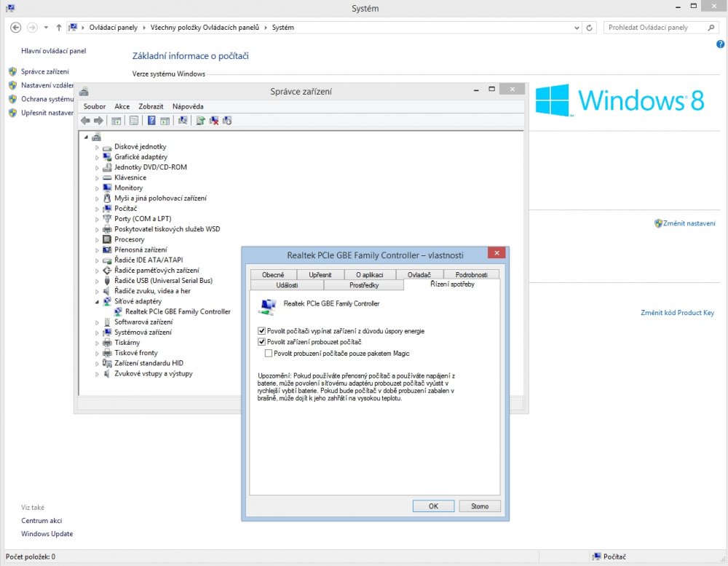This screenshot has height=566, width=728.
Task: Click back button in Systém window
Action: pos(15,28)
